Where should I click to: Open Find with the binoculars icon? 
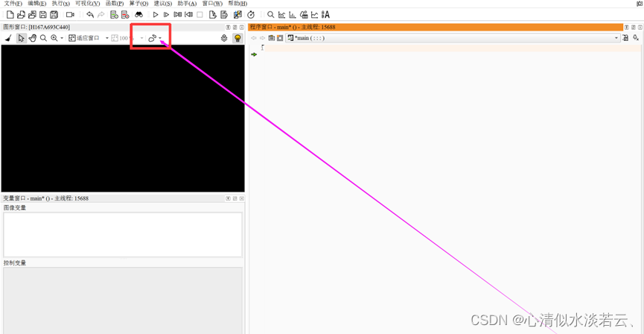click(x=138, y=15)
